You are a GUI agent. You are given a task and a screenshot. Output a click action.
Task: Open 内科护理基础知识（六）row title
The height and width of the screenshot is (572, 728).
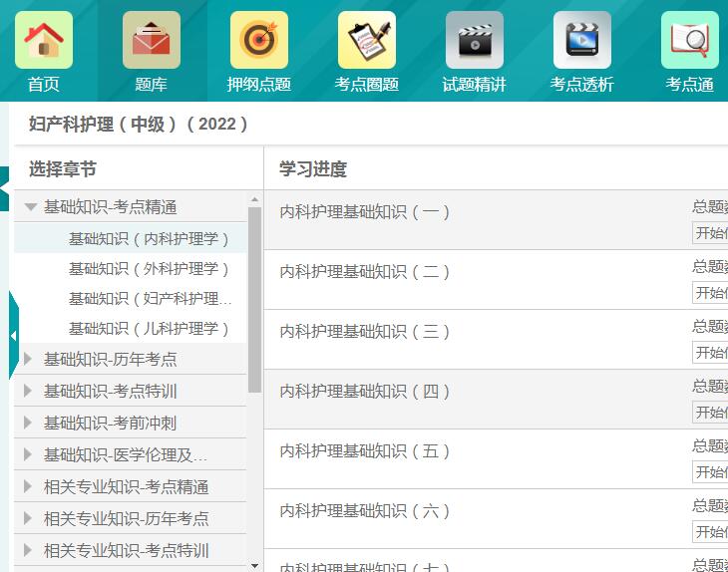[364, 511]
